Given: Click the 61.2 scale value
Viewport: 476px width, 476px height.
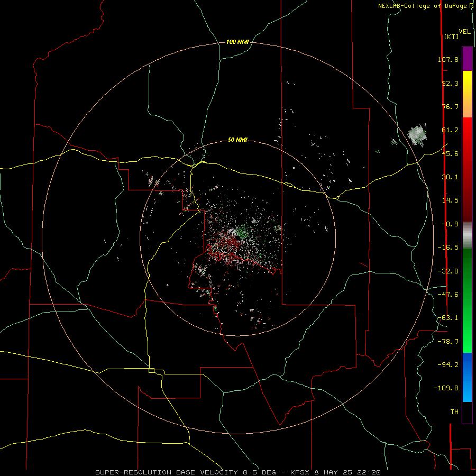Looking at the screenshot, I should tap(450, 130).
